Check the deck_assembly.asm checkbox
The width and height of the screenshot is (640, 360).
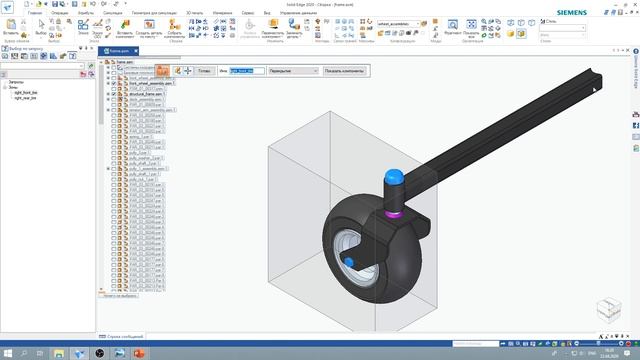click(114, 99)
